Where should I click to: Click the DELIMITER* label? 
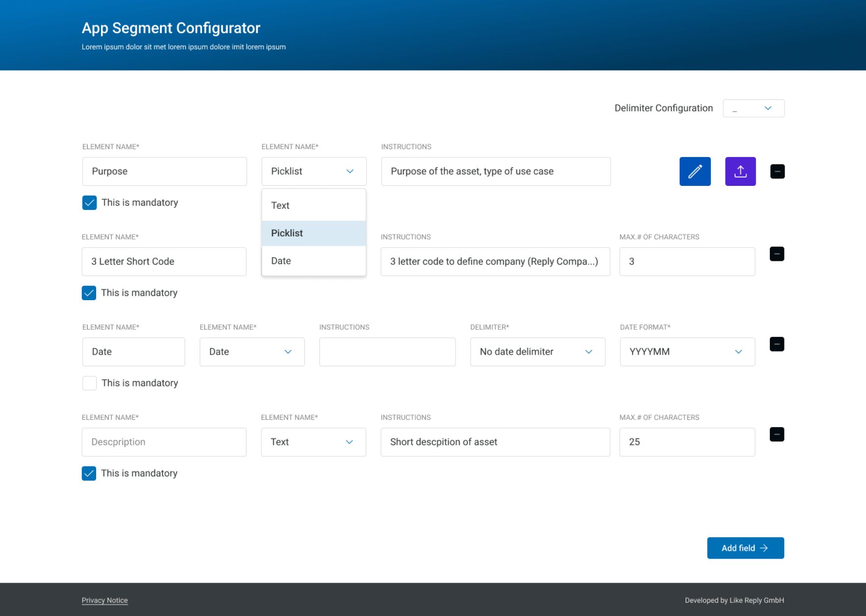coord(489,327)
